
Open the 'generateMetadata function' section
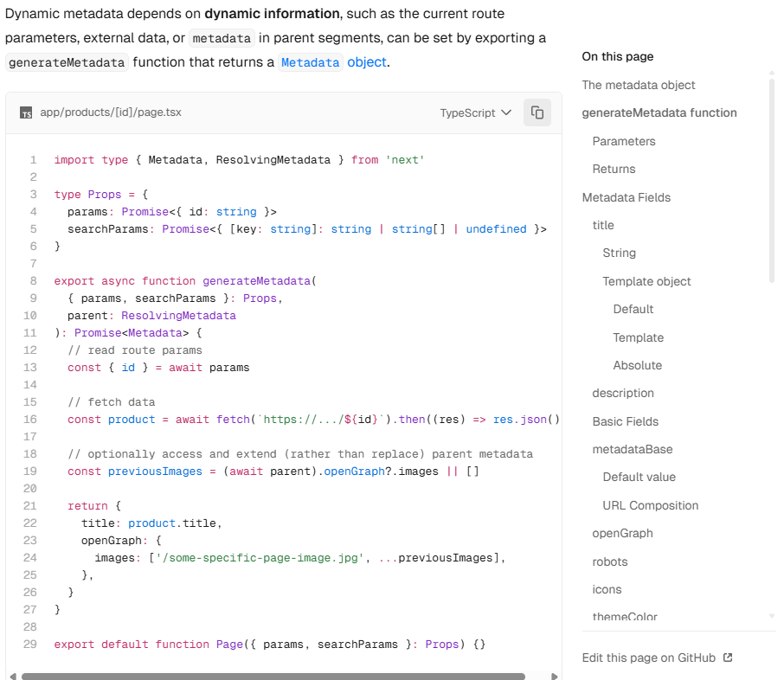point(659,112)
